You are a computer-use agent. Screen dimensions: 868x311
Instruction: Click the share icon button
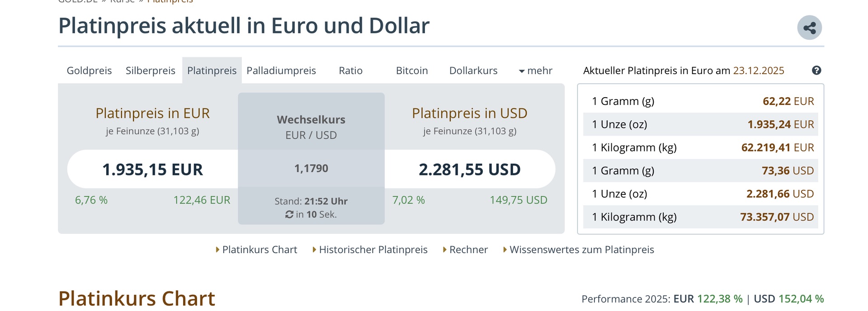click(x=809, y=28)
